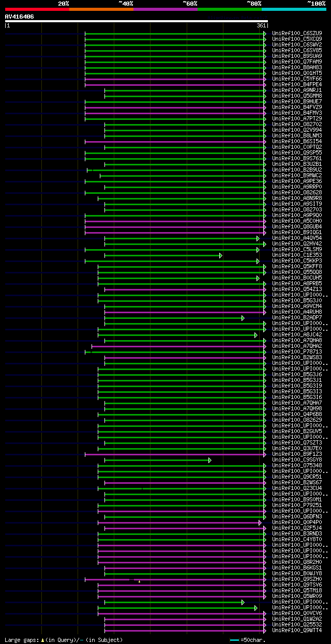331x644 pixels.
Task: Open hit UniRef100_Q9SZH0
Action: point(297,579)
